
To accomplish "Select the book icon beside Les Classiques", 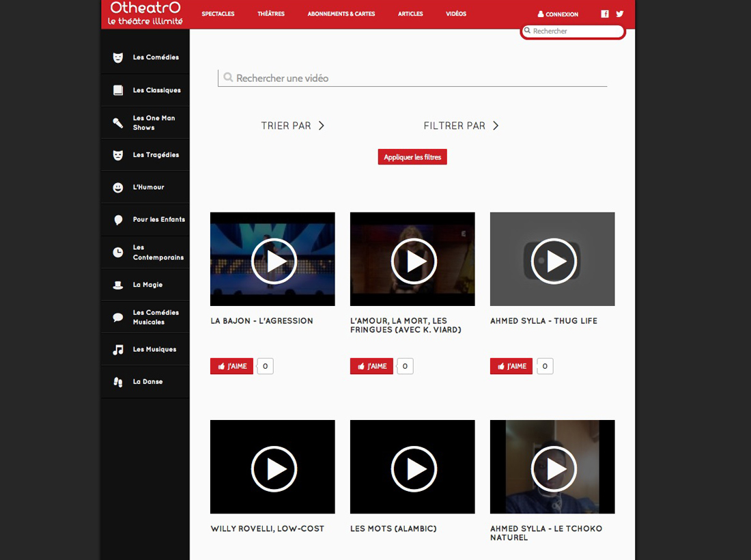I will [x=118, y=90].
